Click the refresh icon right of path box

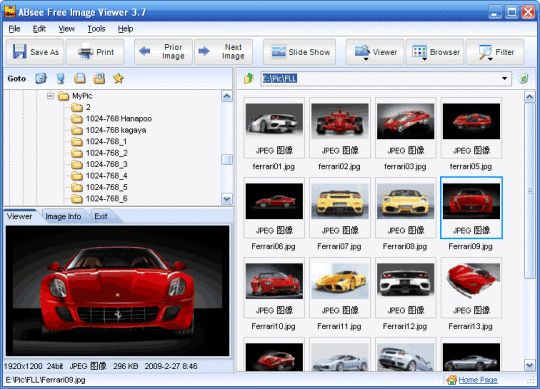523,78
